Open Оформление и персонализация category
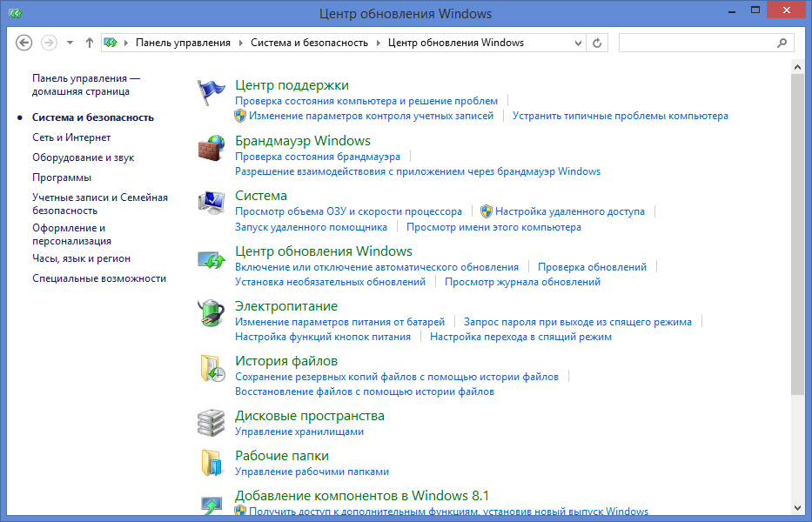The image size is (812, 522). (71, 234)
